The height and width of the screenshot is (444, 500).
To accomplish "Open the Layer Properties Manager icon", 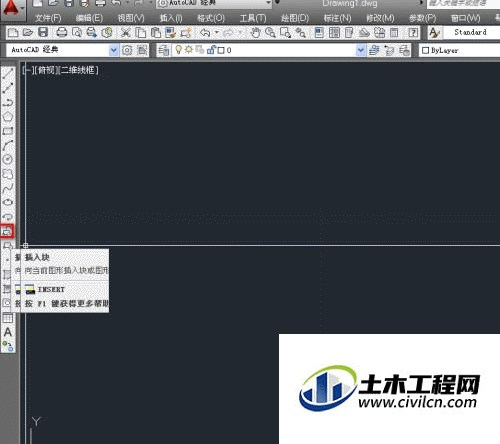I will [164, 50].
